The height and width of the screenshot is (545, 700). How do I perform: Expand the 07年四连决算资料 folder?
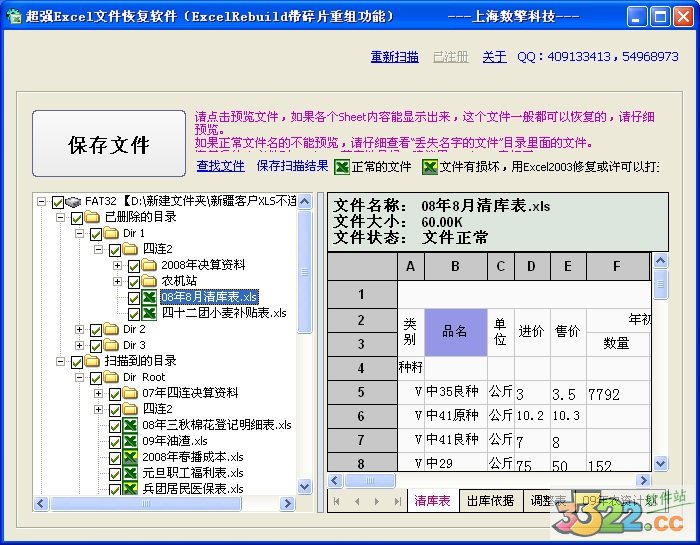99,393
